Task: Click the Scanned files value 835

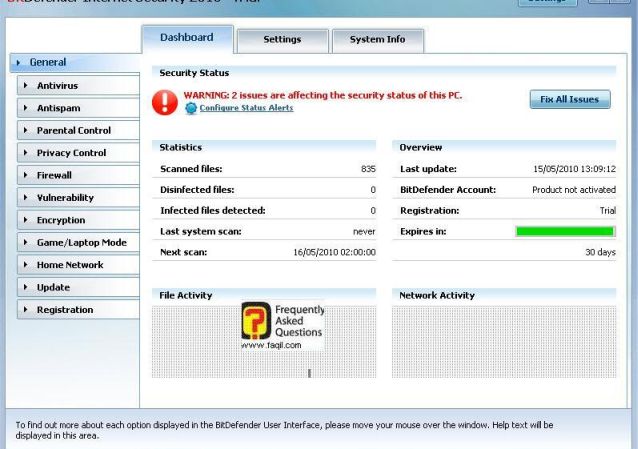Action: click(368, 169)
